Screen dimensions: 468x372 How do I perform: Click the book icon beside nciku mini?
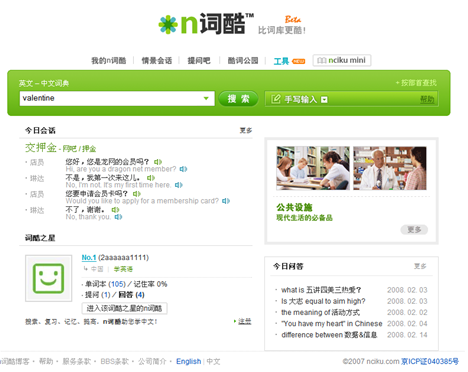pos(321,60)
